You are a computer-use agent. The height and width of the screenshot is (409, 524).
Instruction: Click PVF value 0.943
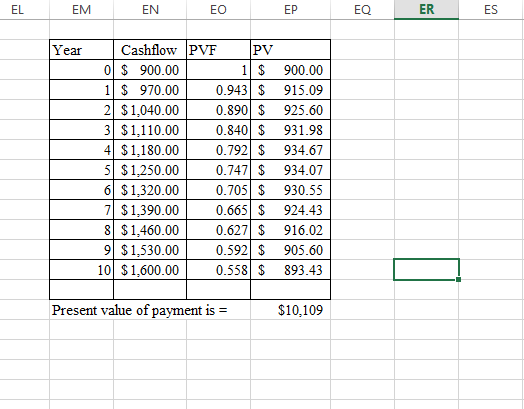(x=218, y=90)
